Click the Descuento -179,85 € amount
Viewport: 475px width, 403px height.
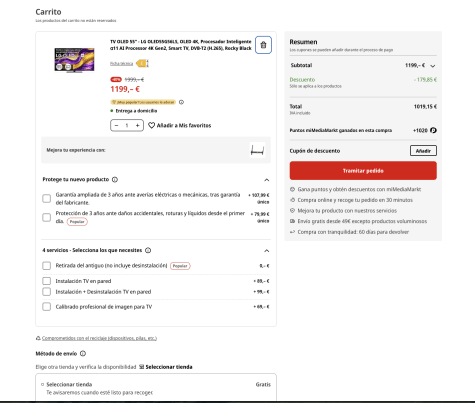coord(425,80)
